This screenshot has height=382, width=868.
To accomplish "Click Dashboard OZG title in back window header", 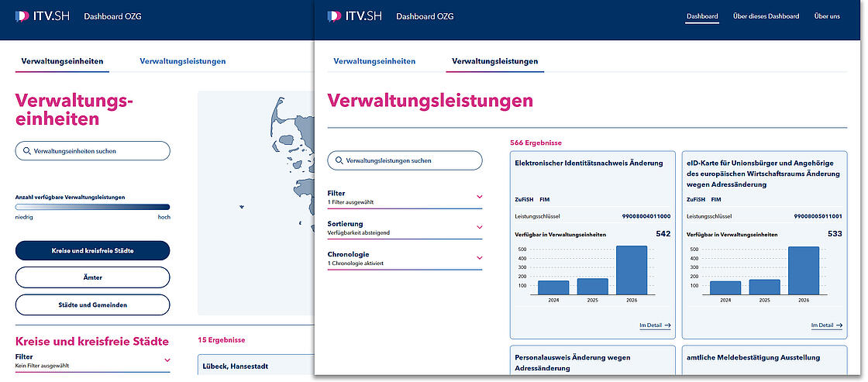I will [112, 16].
